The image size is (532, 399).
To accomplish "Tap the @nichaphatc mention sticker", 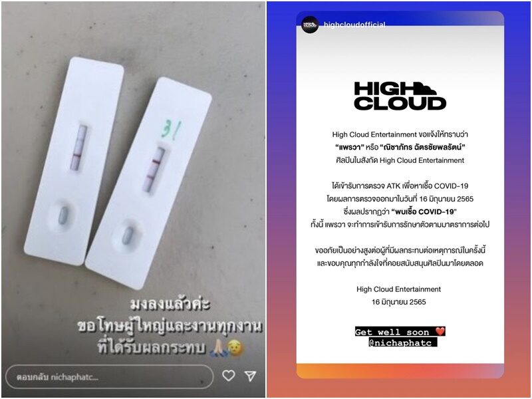I will coord(402,342).
